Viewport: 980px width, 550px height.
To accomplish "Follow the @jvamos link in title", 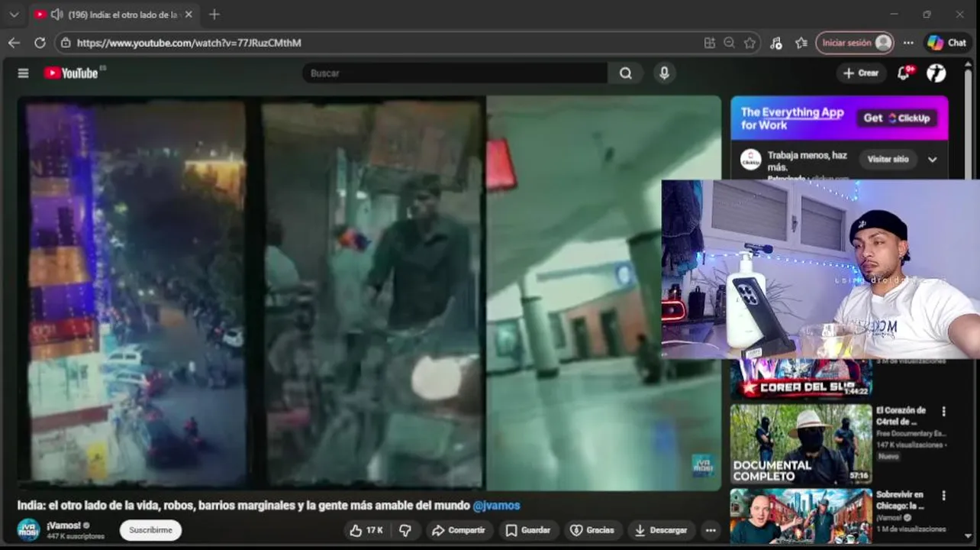I will click(x=496, y=506).
